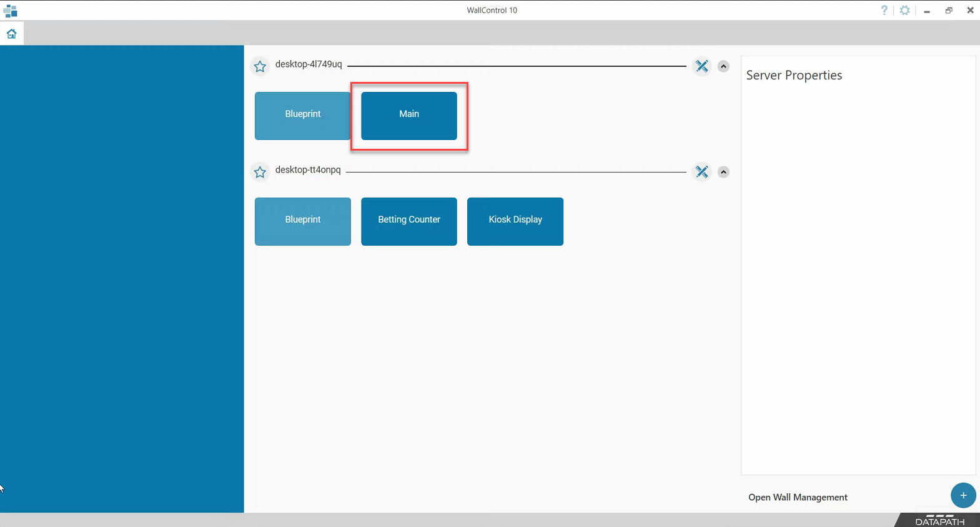Favorite the desktop-4l749uq server with star
This screenshot has width=980, height=527.
260,66
